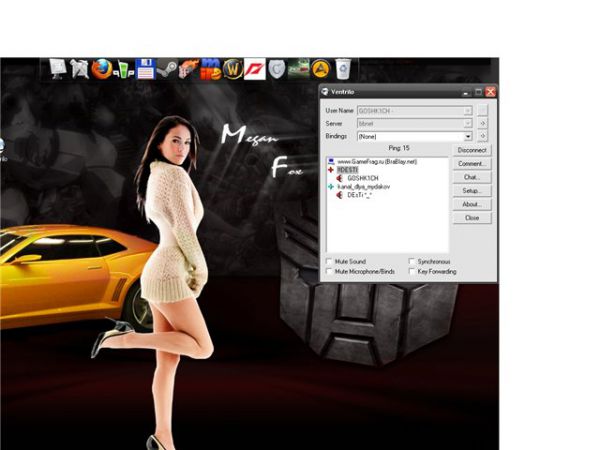Click the red speaker icon beside GOSHK1CH
Image resolution: width=600 pixels, height=450 pixels.
(x=339, y=178)
